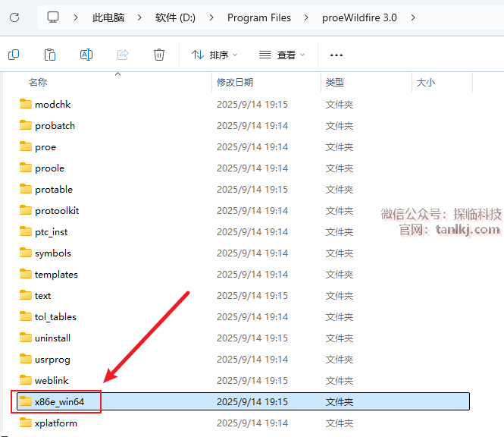
Task: Select the symbols folder name
Action: pos(53,253)
